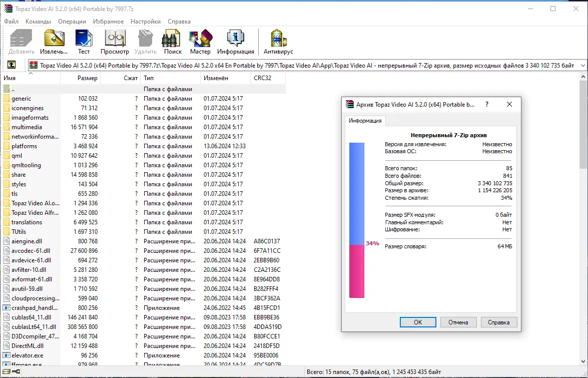Show archive info with Информация icon
This screenshot has height=378, width=588.
pyautogui.click(x=235, y=41)
